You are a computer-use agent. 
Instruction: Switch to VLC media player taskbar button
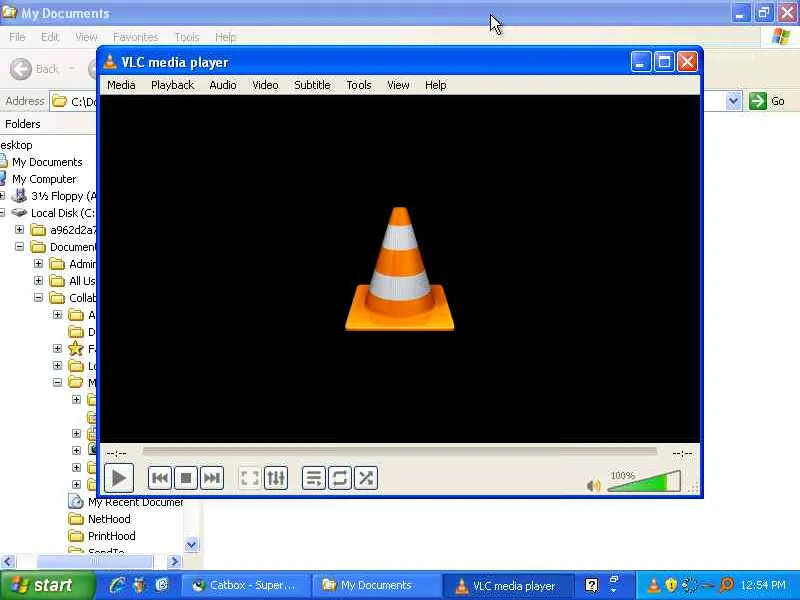[x=509, y=585]
